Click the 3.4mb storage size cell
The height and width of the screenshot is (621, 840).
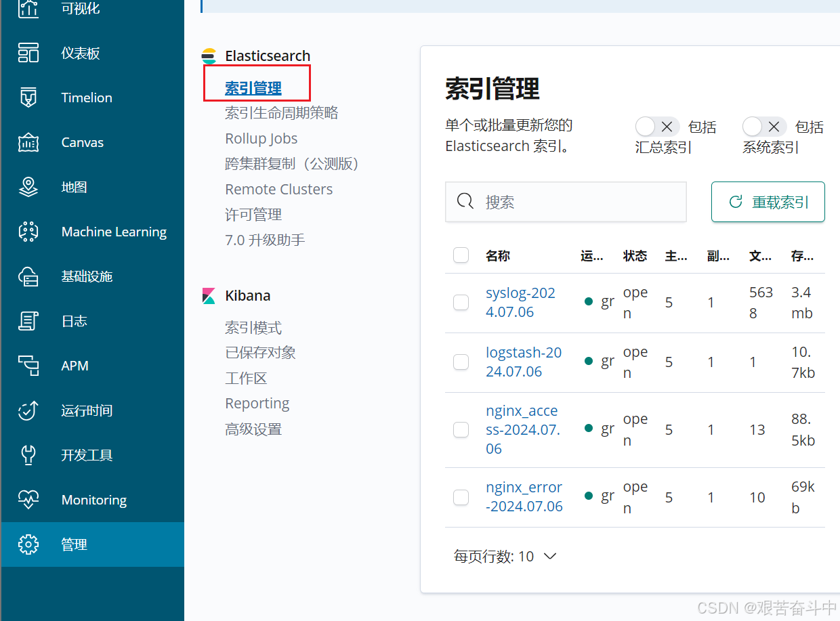click(x=802, y=303)
